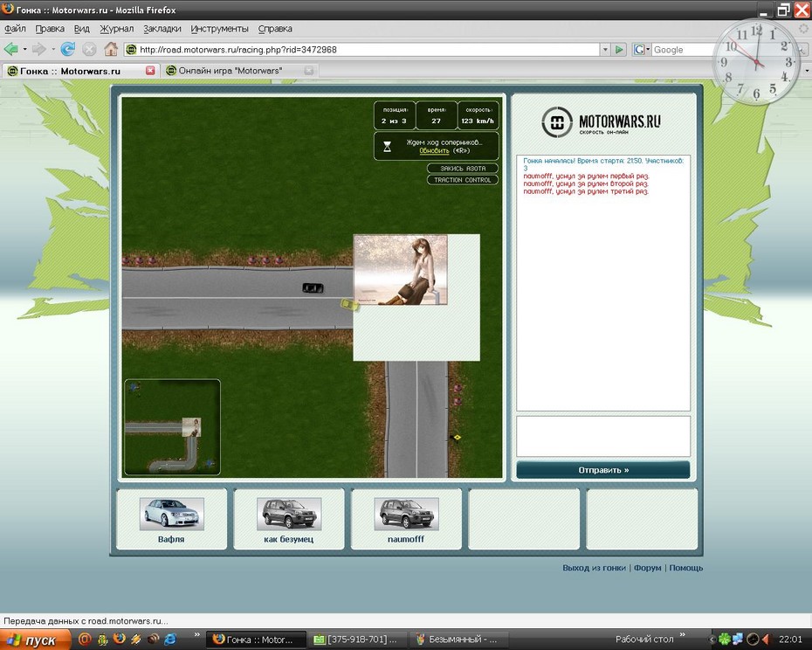The image size is (812, 650).
Task: Click the MOTORWARS.RU logo
Action: (602, 122)
